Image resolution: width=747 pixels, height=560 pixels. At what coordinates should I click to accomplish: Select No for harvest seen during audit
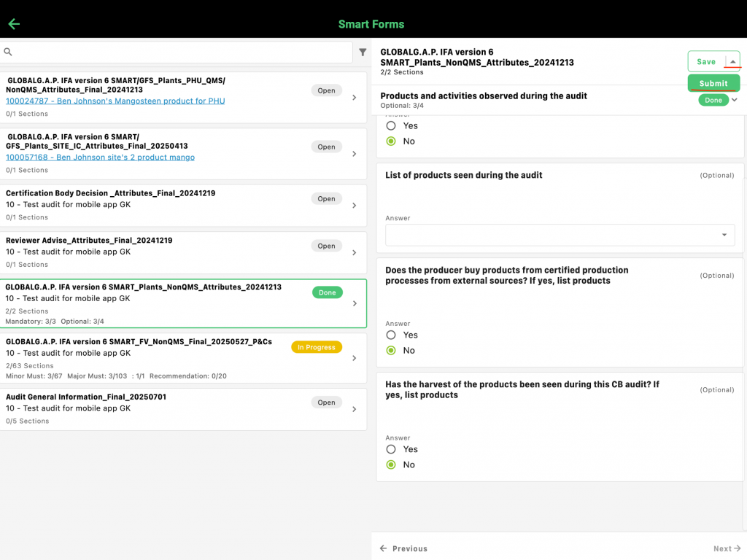(391, 464)
